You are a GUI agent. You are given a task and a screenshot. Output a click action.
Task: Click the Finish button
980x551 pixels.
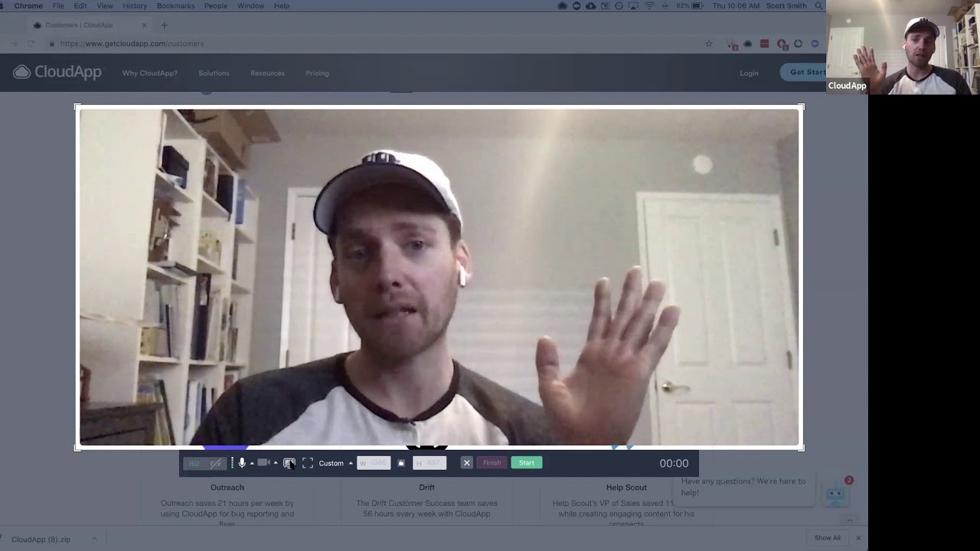492,463
